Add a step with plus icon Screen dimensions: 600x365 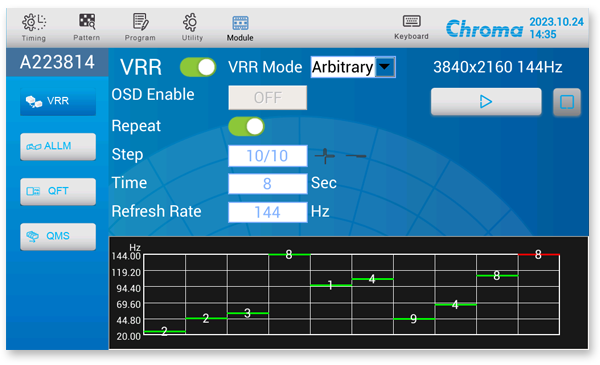[325, 156]
